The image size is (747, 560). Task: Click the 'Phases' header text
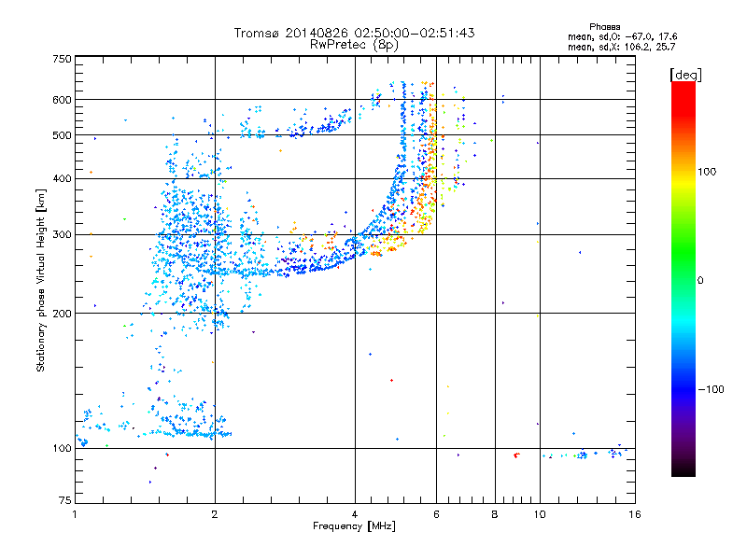click(604, 27)
